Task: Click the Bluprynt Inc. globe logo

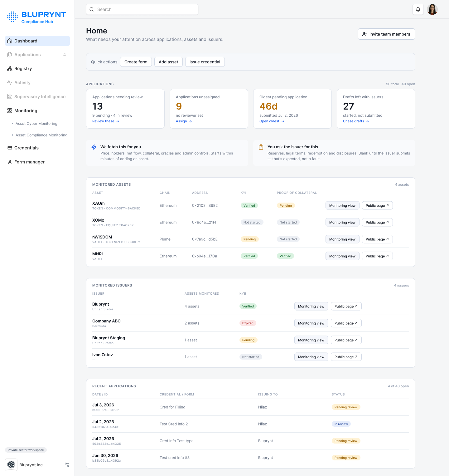Action: (11, 465)
